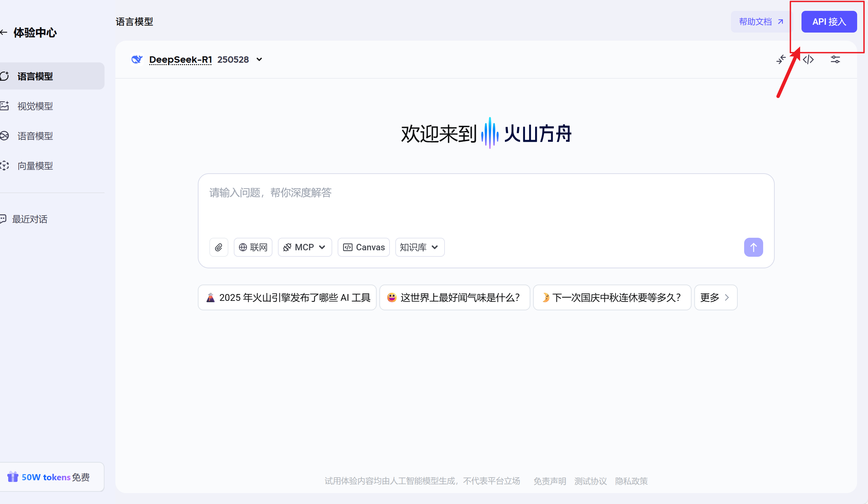Switch to 语音模型 in sidebar
The image size is (868, 504).
click(x=35, y=136)
